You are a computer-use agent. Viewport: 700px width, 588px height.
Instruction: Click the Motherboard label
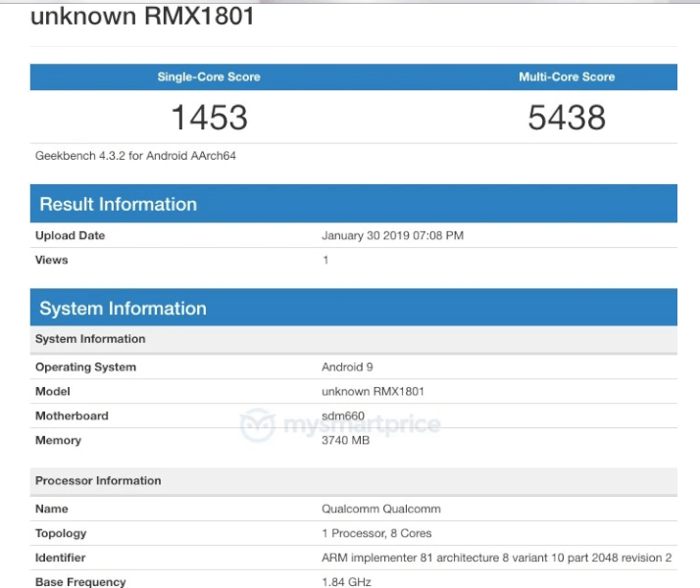coord(72,416)
